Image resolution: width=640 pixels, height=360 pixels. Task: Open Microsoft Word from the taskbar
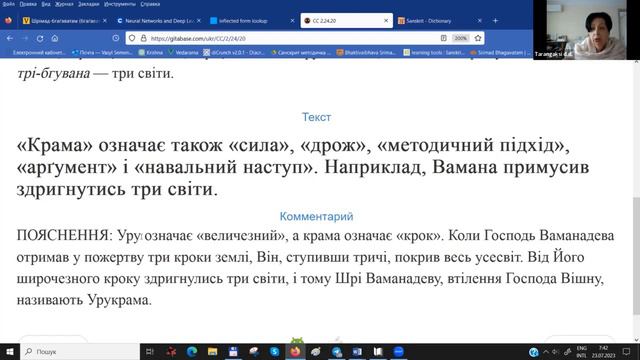pyautogui.click(x=357, y=351)
